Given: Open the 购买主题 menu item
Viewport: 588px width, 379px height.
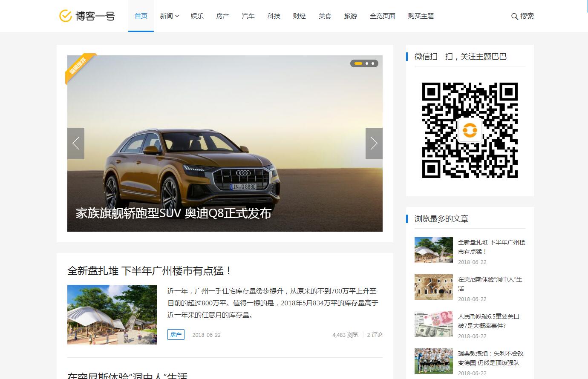Looking at the screenshot, I should click(x=420, y=16).
